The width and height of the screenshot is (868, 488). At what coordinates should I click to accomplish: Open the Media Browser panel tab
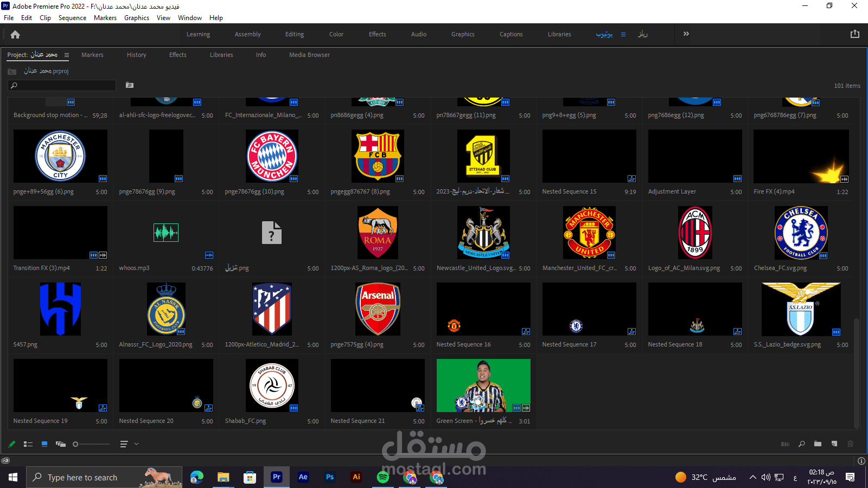(x=309, y=55)
